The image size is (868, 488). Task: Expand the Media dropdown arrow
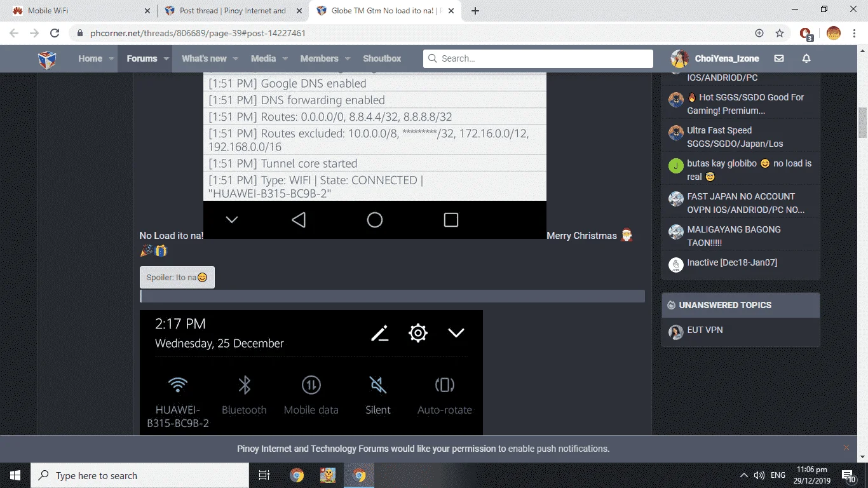pos(285,58)
